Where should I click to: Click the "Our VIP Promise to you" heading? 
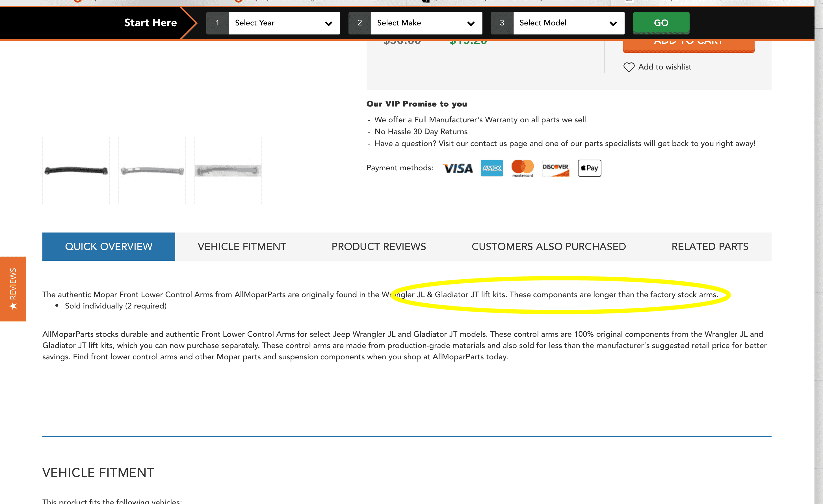click(x=417, y=104)
